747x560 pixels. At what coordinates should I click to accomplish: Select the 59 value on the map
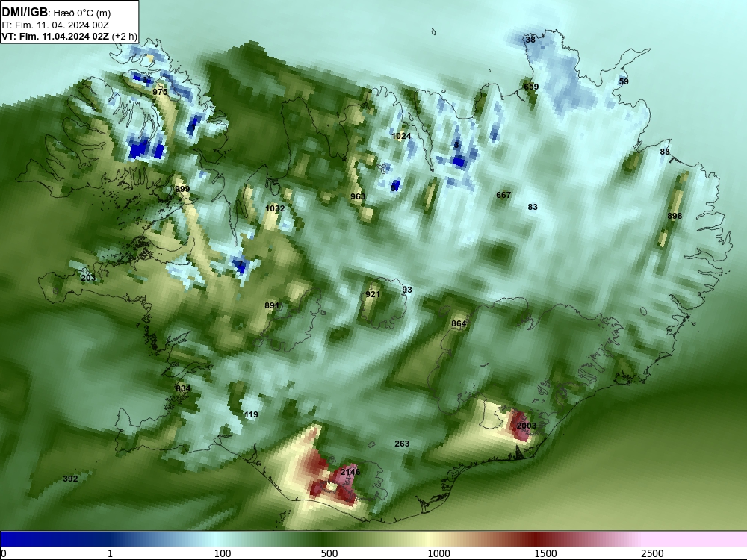point(624,81)
